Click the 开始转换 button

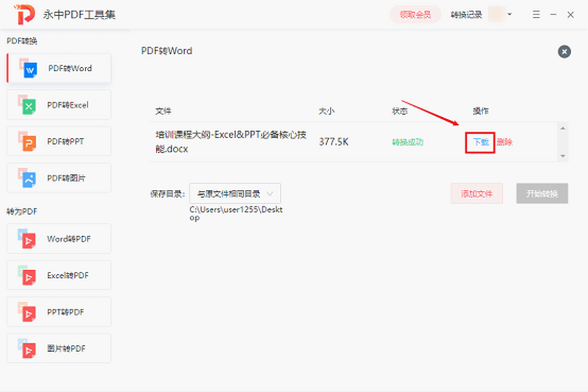pos(542,194)
